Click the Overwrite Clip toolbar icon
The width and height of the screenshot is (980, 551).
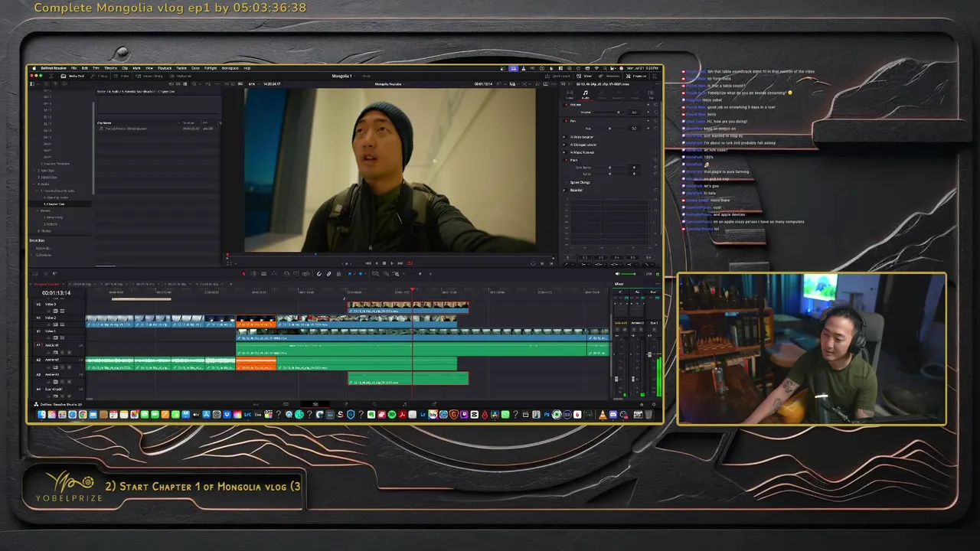(296, 274)
